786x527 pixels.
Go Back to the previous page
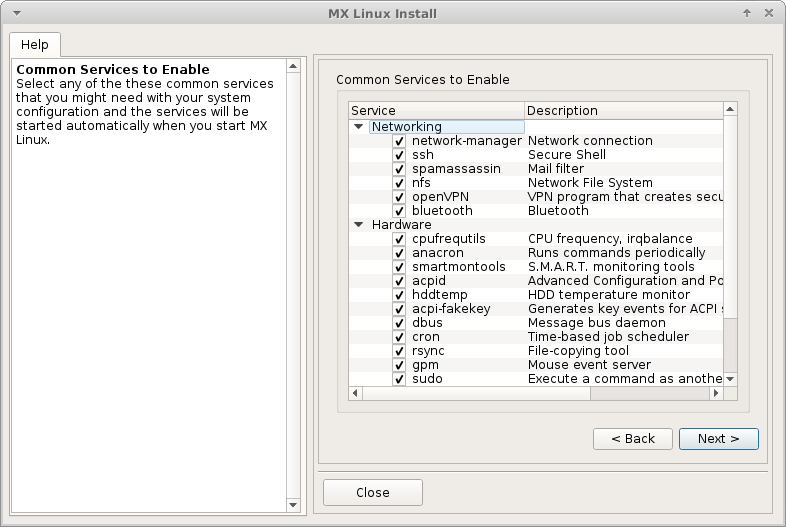tap(633, 439)
